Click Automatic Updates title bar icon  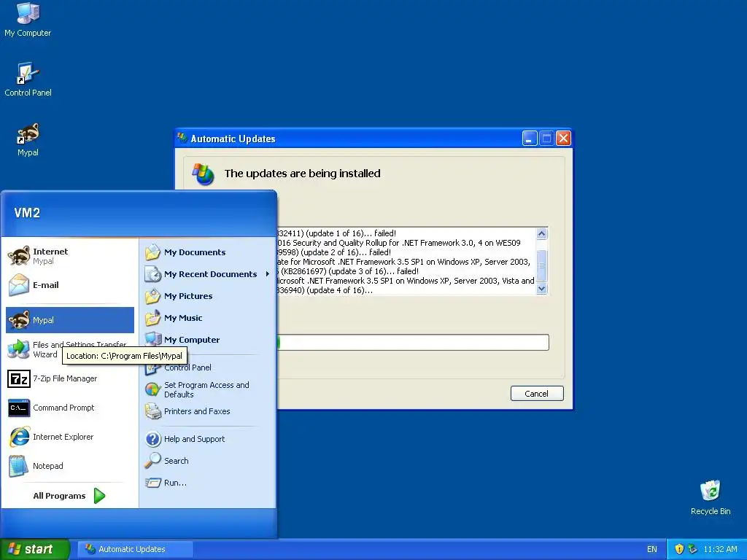(182, 138)
